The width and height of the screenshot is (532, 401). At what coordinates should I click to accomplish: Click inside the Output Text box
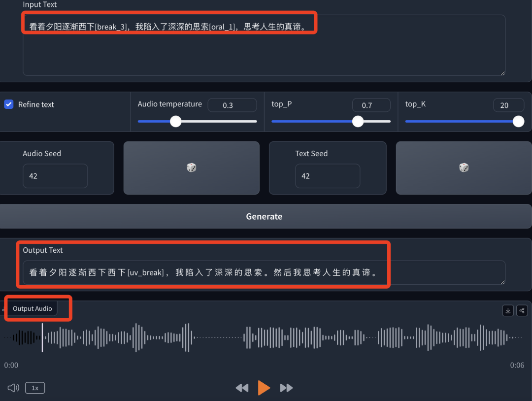(x=264, y=272)
